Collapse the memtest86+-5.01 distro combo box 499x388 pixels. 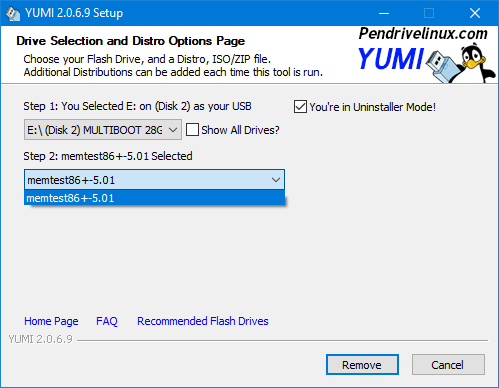(154, 180)
